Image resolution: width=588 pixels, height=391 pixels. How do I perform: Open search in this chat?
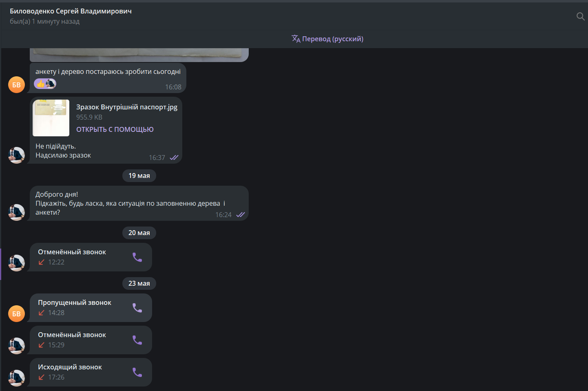tap(580, 16)
